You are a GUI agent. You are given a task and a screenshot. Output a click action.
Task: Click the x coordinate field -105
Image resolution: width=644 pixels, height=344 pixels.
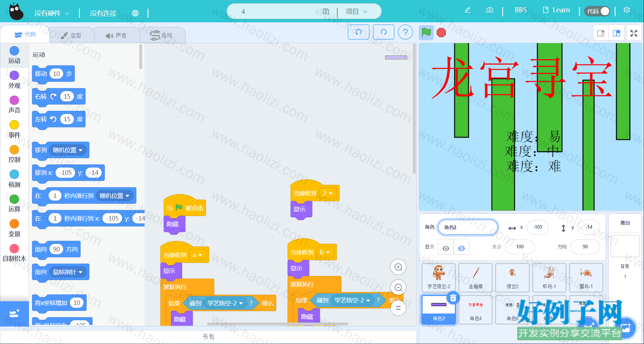(x=538, y=227)
